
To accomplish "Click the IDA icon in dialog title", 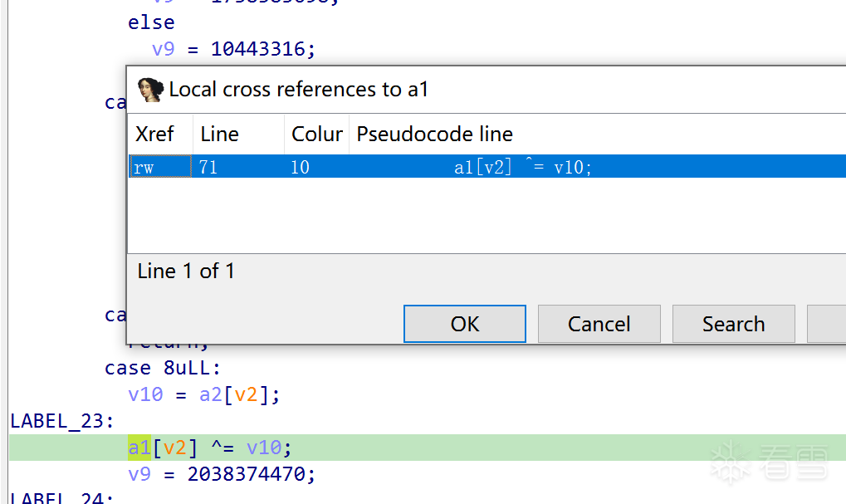I will click(149, 90).
